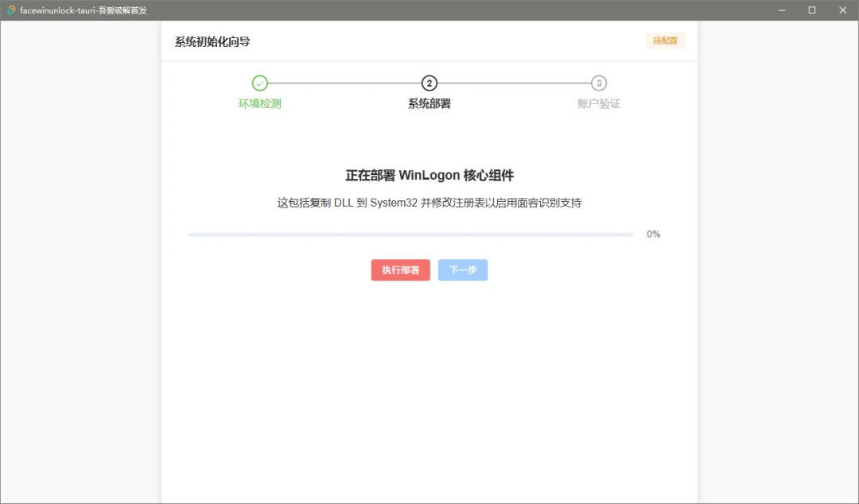
Task: Click the 执行部署 red button
Action: click(400, 269)
